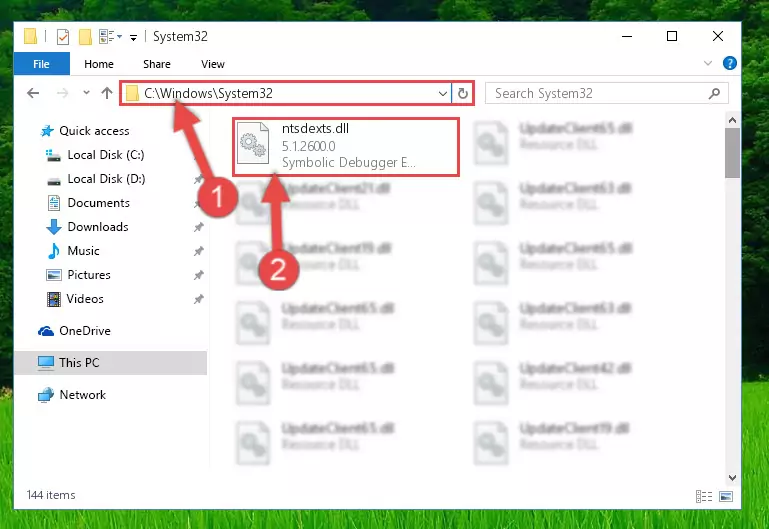Select the ntsdexts.dll file
Viewport: 769px width, 529px height.
point(346,147)
